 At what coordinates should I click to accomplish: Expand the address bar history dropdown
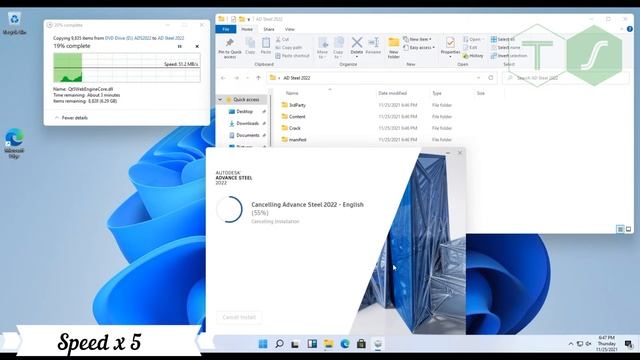point(478,78)
